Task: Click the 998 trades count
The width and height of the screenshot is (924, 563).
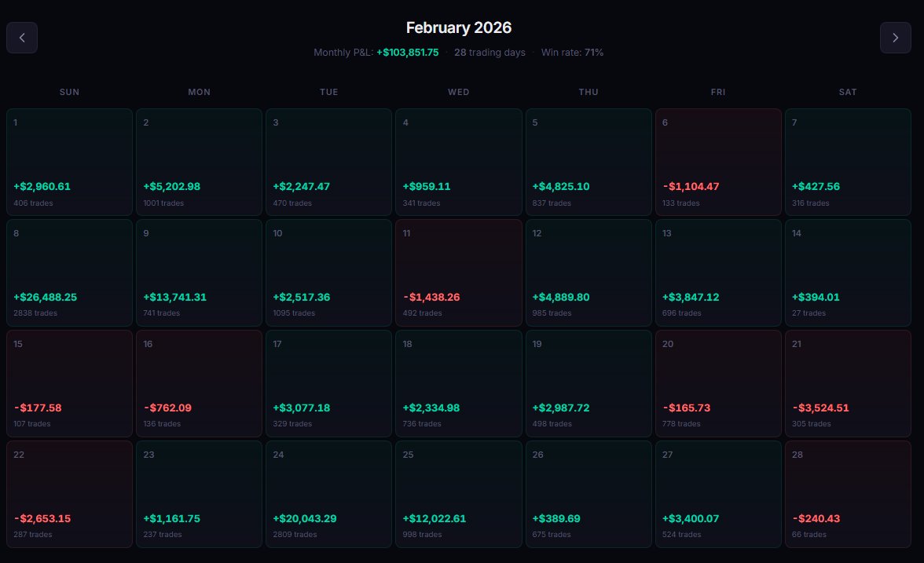Action: [422, 535]
